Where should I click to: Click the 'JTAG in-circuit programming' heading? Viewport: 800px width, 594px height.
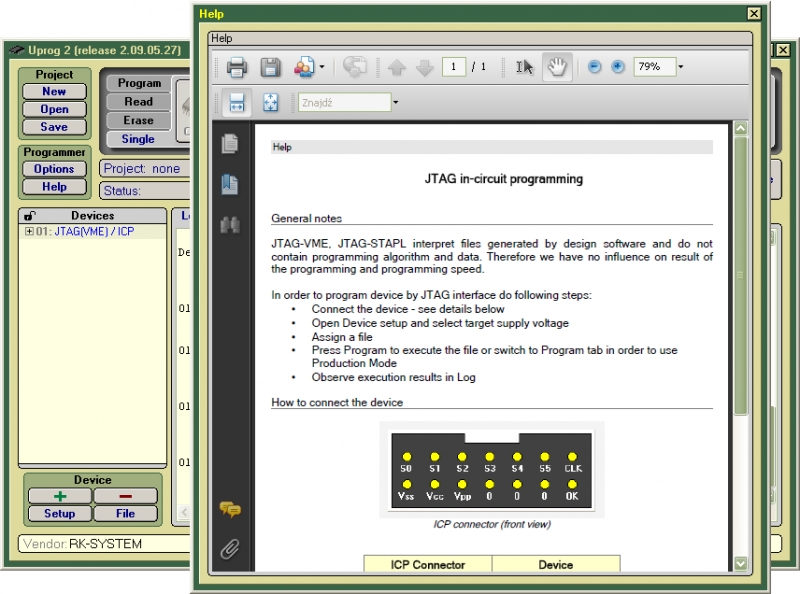[x=504, y=179]
